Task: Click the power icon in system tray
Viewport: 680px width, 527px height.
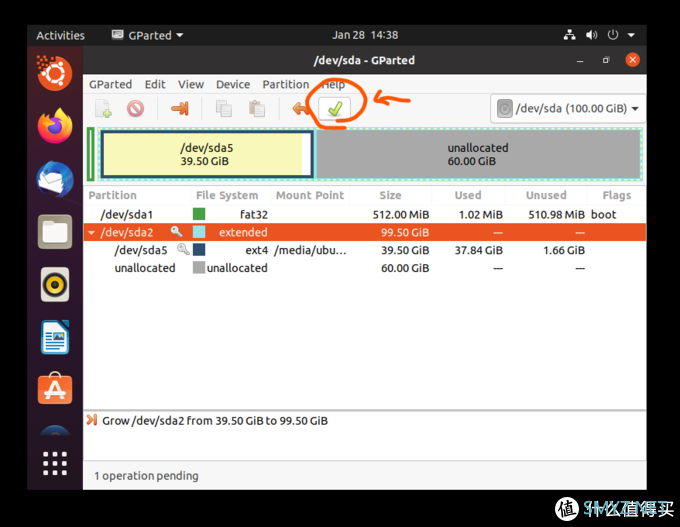Action: coord(612,35)
